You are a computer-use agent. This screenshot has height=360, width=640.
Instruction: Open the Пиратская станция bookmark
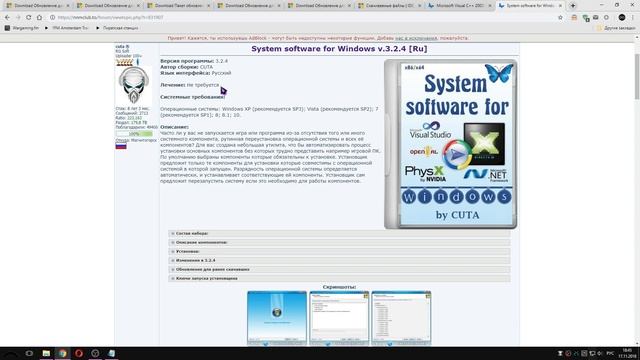(x=117, y=28)
